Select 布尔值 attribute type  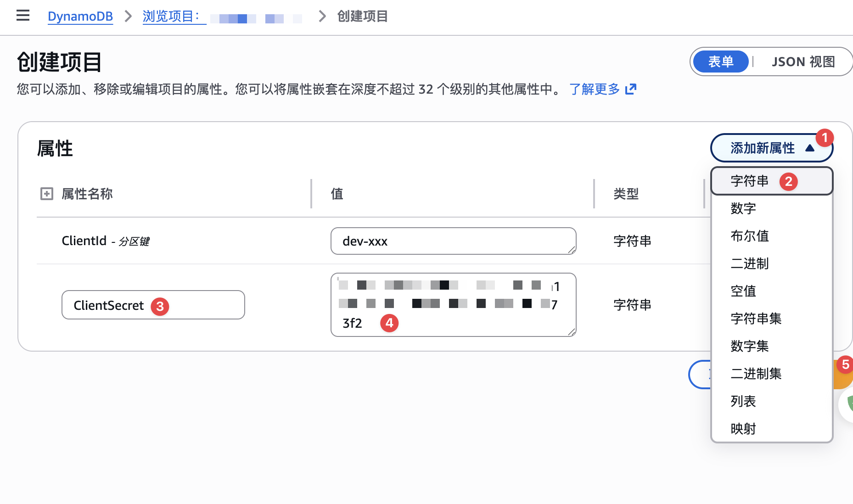coord(749,236)
